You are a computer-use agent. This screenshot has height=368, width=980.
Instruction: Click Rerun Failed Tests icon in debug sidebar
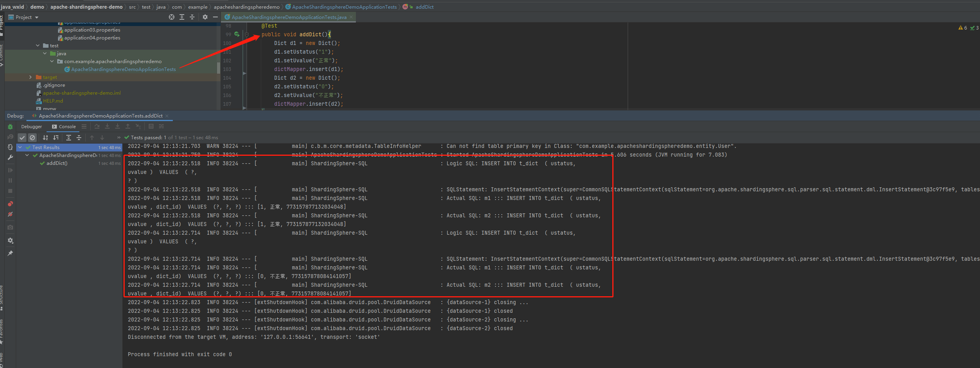click(x=10, y=137)
